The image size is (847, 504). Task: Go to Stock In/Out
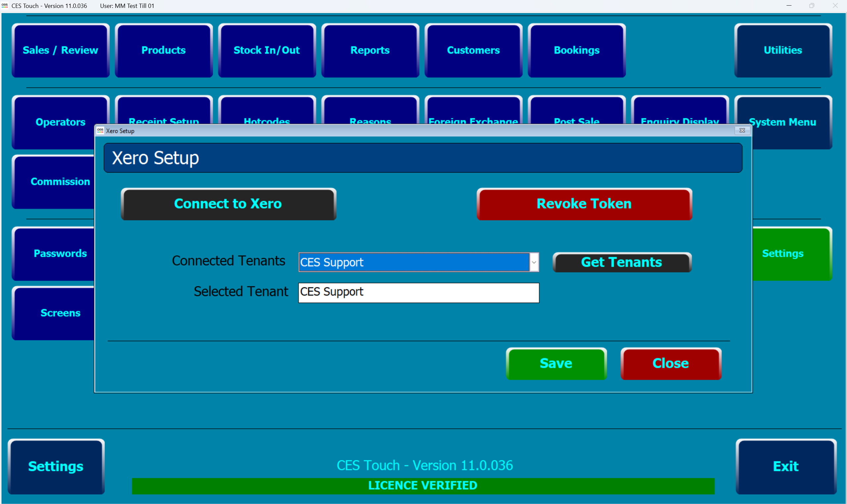point(266,50)
